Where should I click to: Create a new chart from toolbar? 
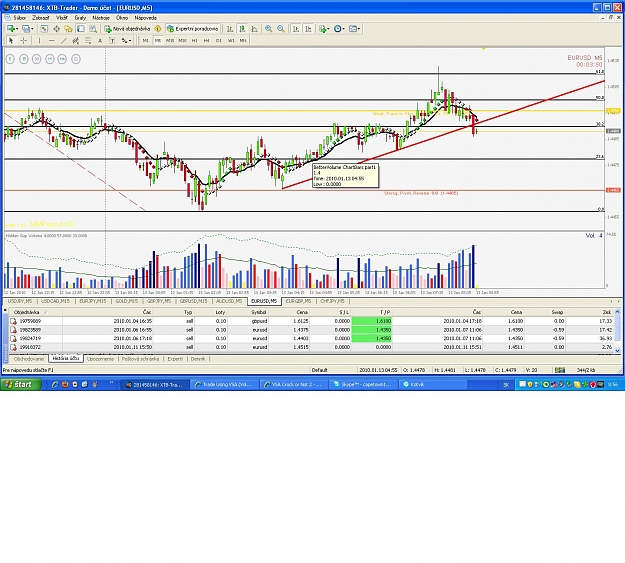(x=12, y=29)
